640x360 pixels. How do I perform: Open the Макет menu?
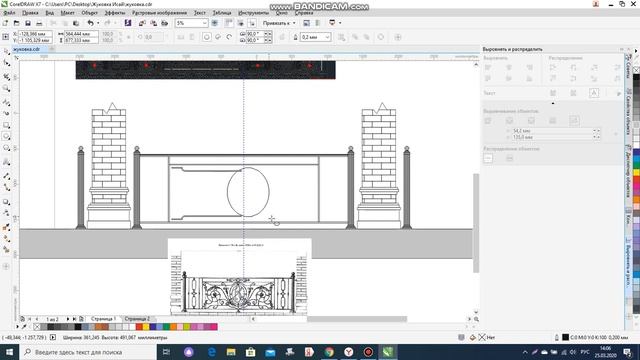(67, 13)
